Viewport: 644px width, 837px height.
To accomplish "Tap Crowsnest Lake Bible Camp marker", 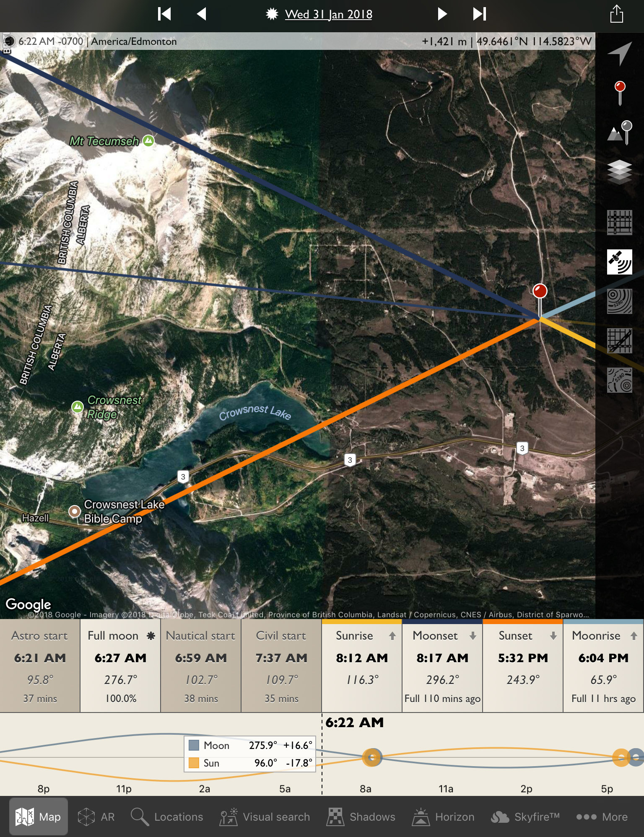I will tap(75, 511).
